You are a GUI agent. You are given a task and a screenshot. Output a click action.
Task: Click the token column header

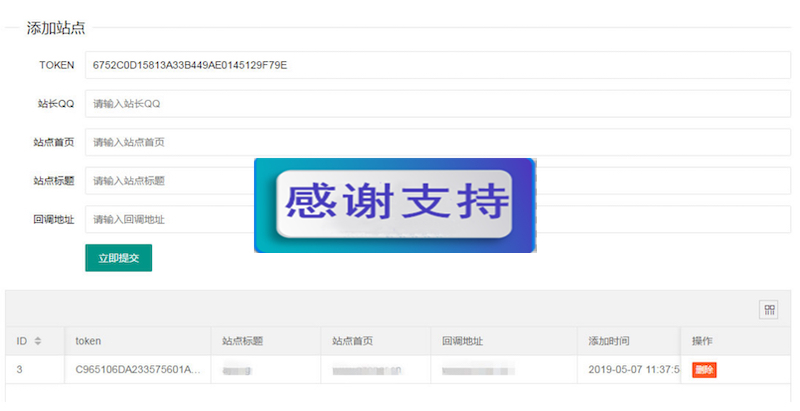(x=88, y=341)
